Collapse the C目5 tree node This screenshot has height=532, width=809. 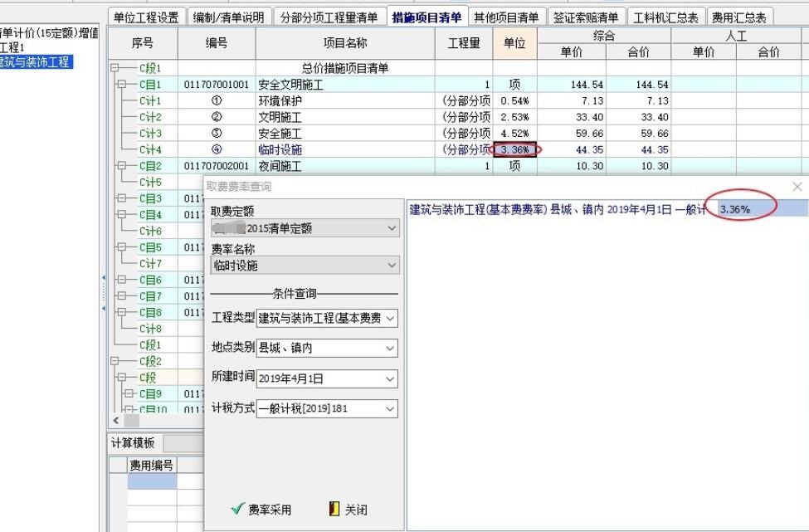click(x=122, y=247)
